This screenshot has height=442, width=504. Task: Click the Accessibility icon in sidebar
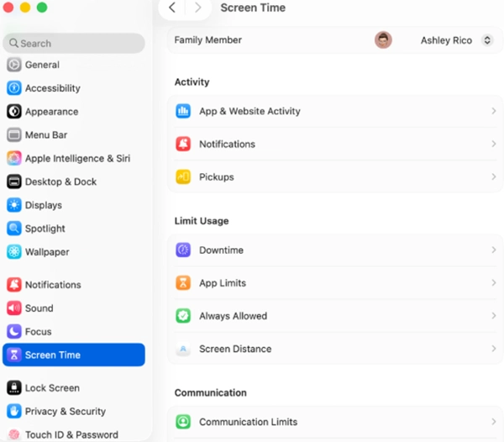click(x=13, y=88)
